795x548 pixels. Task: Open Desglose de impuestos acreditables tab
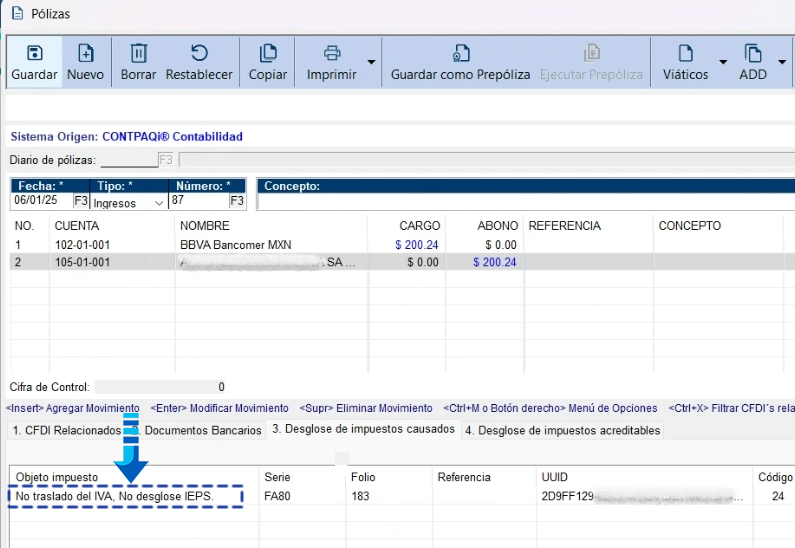[x=562, y=431]
